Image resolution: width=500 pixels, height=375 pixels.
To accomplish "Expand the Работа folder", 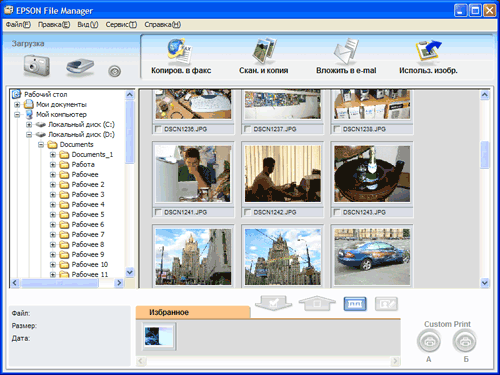I will pyautogui.click(x=53, y=165).
